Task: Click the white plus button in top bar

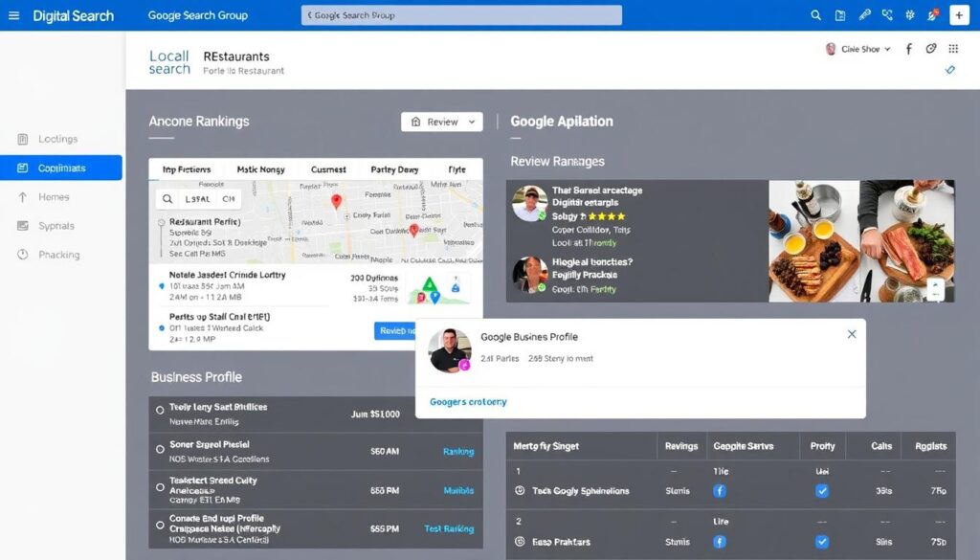Action: point(959,15)
